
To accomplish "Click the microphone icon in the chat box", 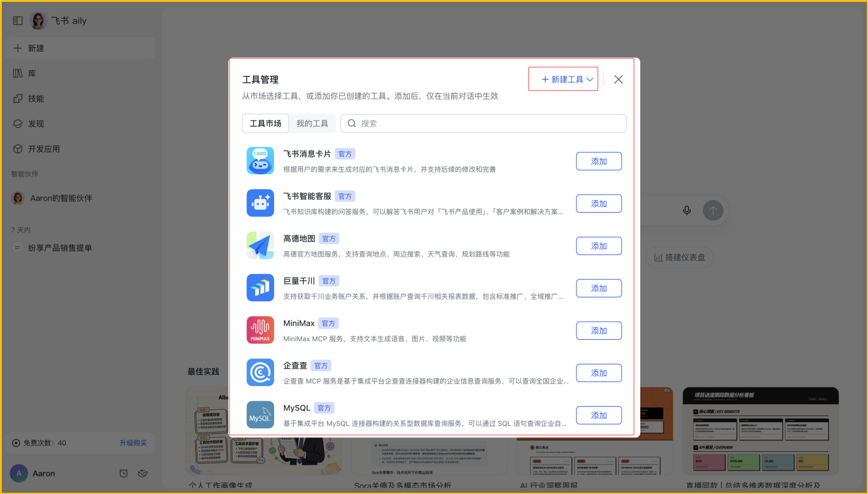I will [687, 210].
